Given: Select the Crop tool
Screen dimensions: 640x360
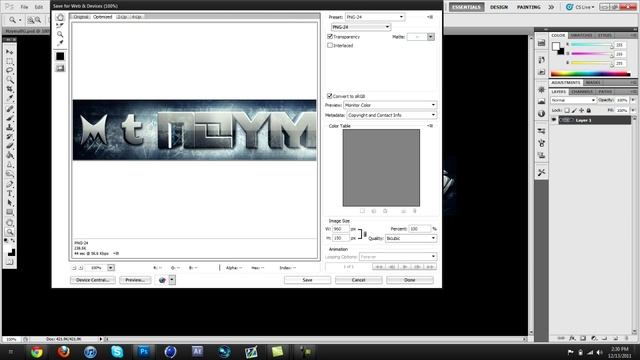Looking at the screenshot, I should click(10, 89).
